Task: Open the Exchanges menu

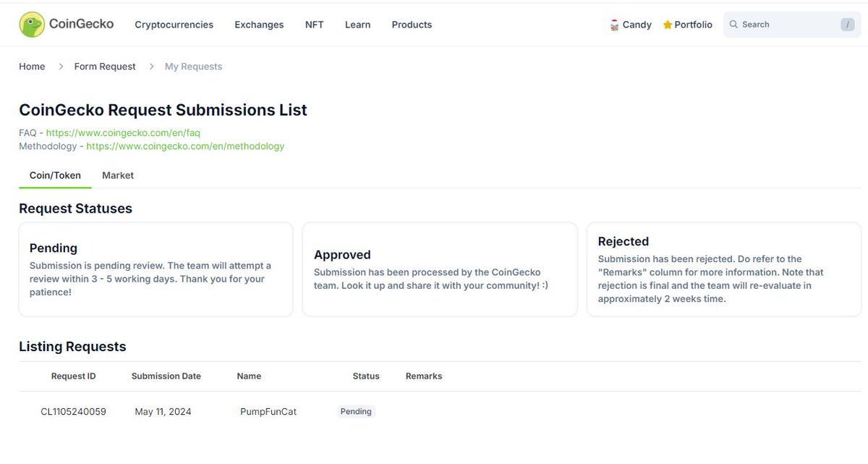Action: tap(259, 25)
